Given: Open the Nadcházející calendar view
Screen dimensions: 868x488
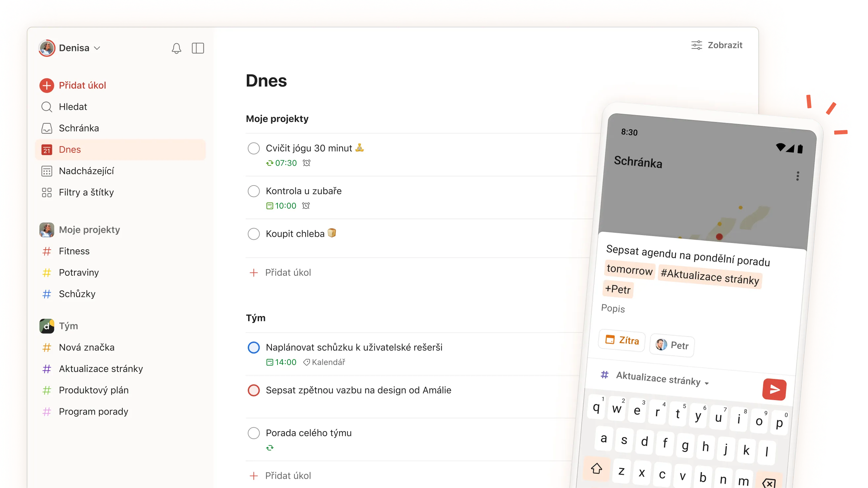Looking at the screenshot, I should (x=86, y=171).
